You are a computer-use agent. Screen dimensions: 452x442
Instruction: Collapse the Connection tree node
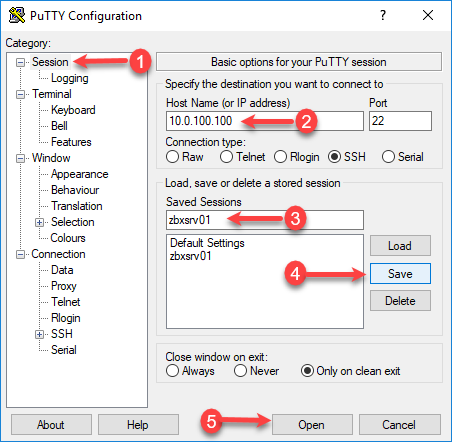tap(21, 255)
